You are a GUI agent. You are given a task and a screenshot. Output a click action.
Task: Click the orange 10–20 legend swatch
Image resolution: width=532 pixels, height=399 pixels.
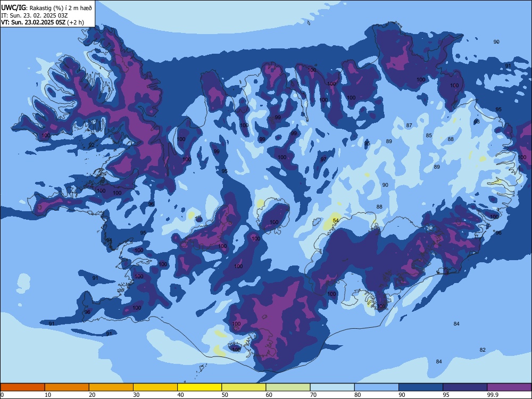[67, 387]
